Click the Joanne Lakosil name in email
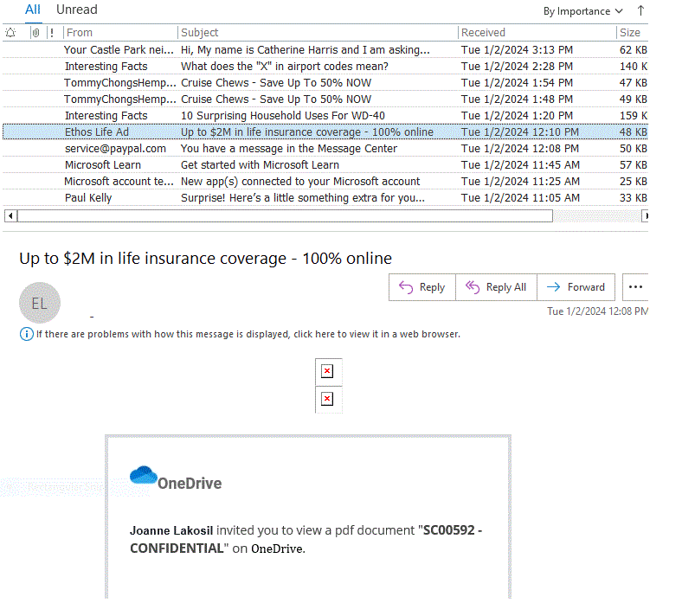 click(x=171, y=531)
